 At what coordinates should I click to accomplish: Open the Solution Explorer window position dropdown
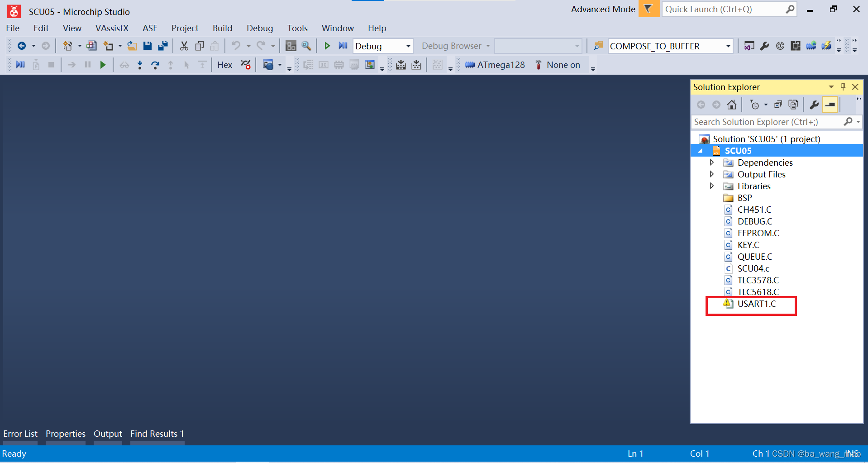click(831, 86)
